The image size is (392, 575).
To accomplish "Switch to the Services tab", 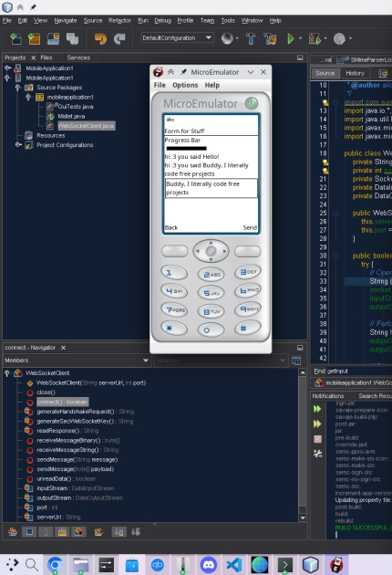I will click(78, 57).
